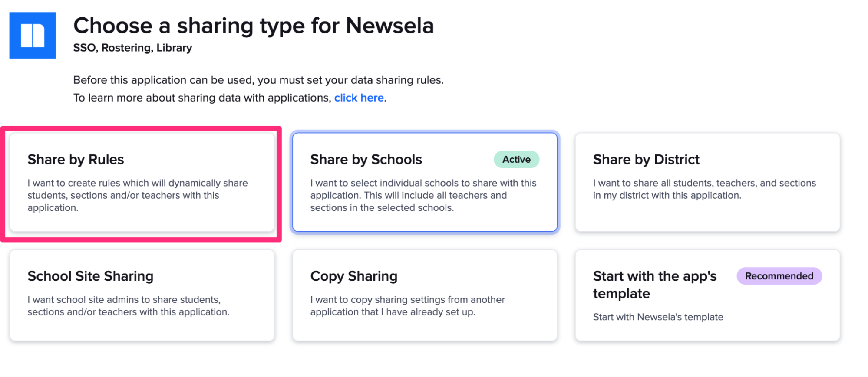Click the Newsela app logo icon
Viewport: 868px width, 377px height.
[x=33, y=35]
